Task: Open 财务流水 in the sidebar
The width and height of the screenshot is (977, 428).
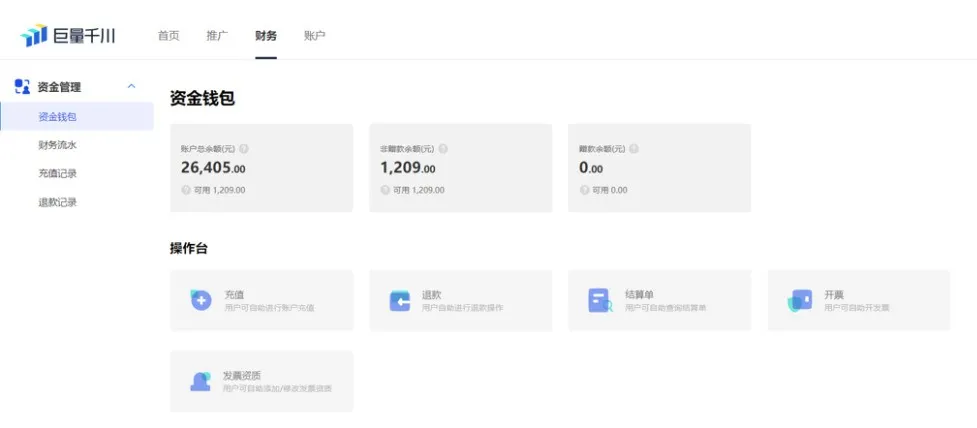Action: click(57, 145)
